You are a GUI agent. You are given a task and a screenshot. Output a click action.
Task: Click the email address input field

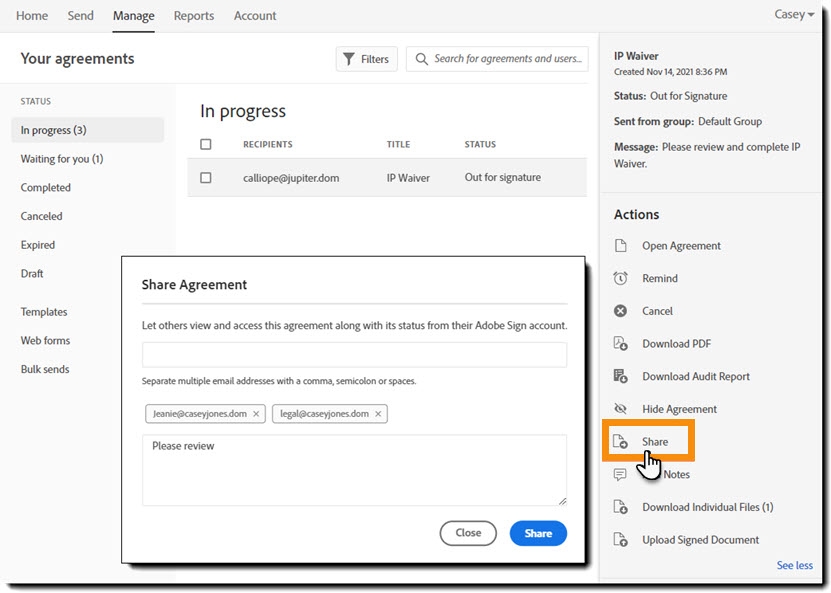(354, 355)
